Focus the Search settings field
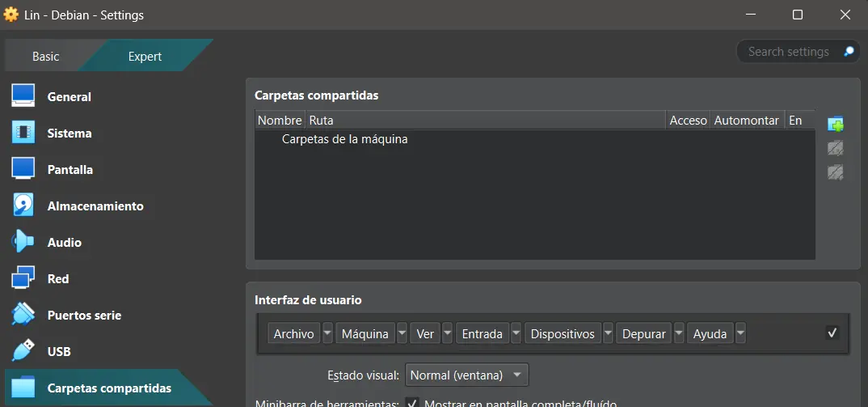 [789, 52]
